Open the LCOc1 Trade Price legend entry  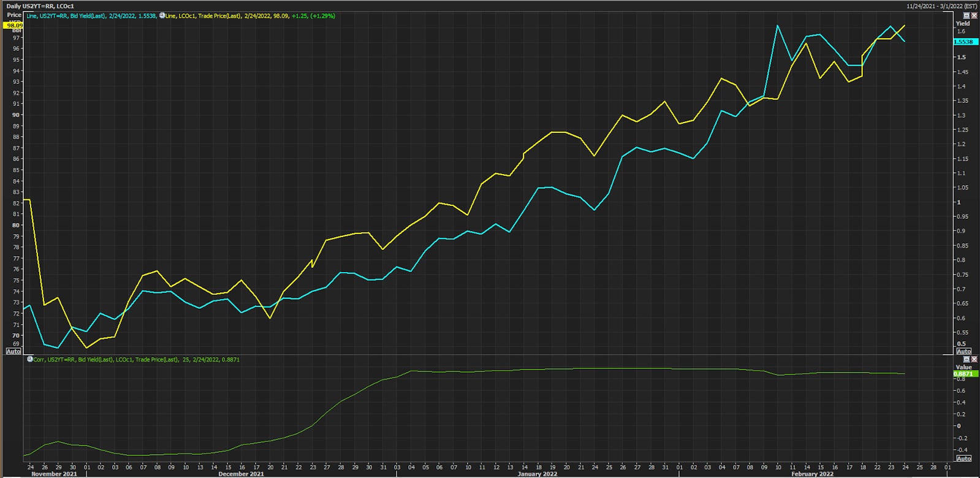pyautogui.click(x=251, y=16)
